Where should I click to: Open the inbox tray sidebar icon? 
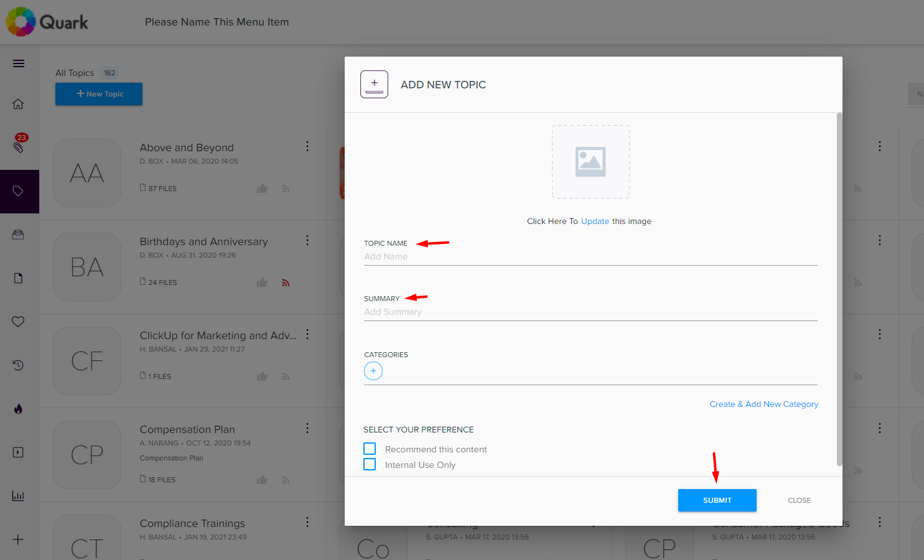[18, 235]
